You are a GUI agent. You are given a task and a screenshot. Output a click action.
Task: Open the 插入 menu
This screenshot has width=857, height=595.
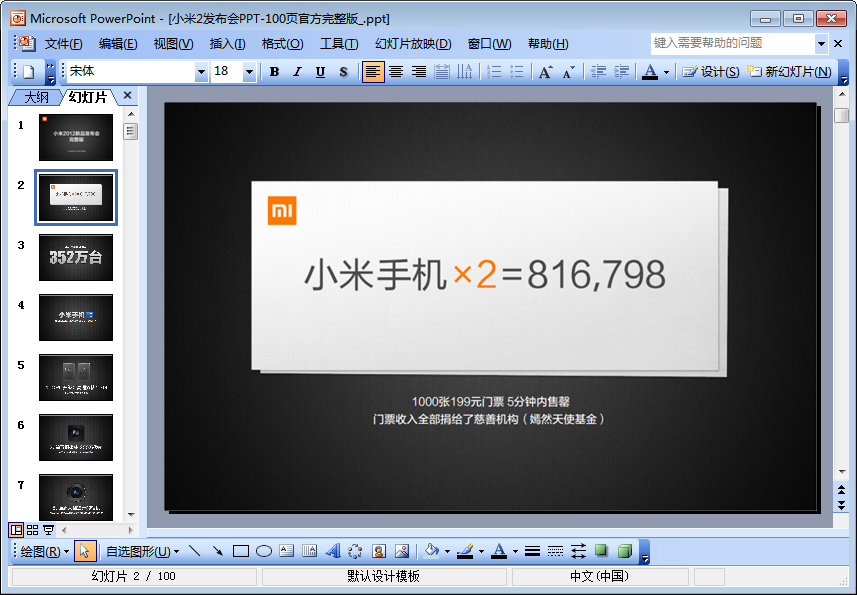pos(227,44)
